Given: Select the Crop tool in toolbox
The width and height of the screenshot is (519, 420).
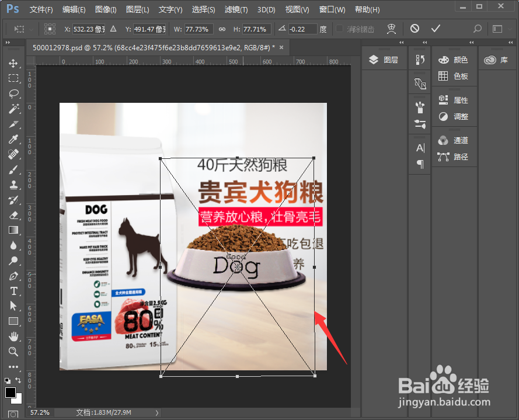Looking at the screenshot, I should (13, 124).
